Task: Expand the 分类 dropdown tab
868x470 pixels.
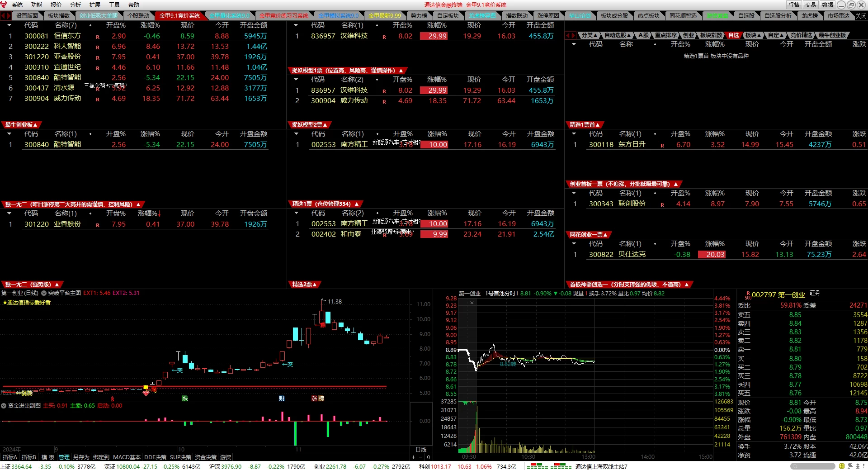Action: (590, 35)
